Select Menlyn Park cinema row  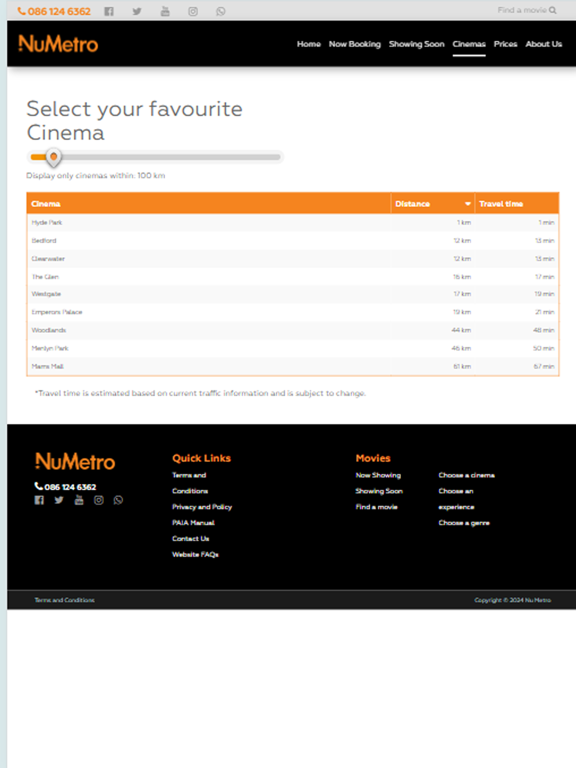292,348
